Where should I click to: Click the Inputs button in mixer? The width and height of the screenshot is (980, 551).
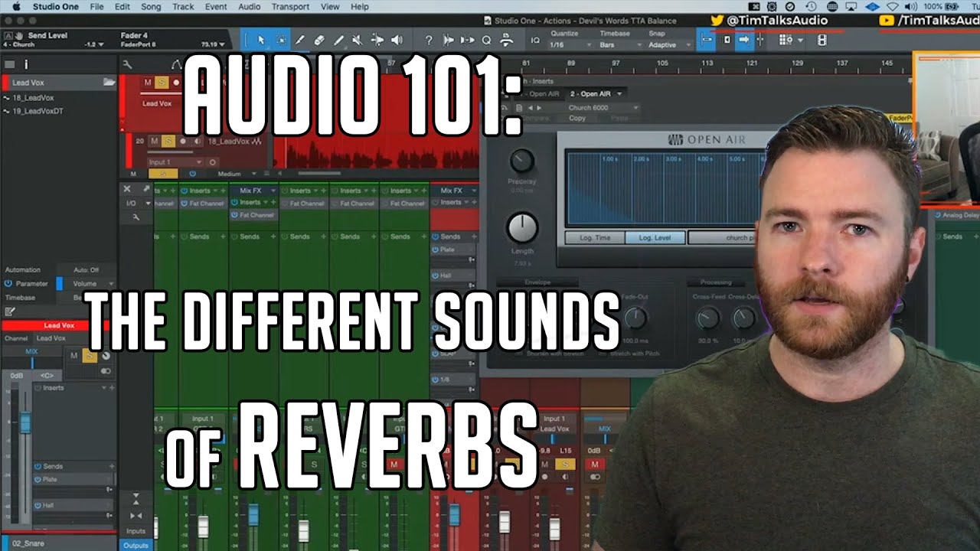(136, 531)
